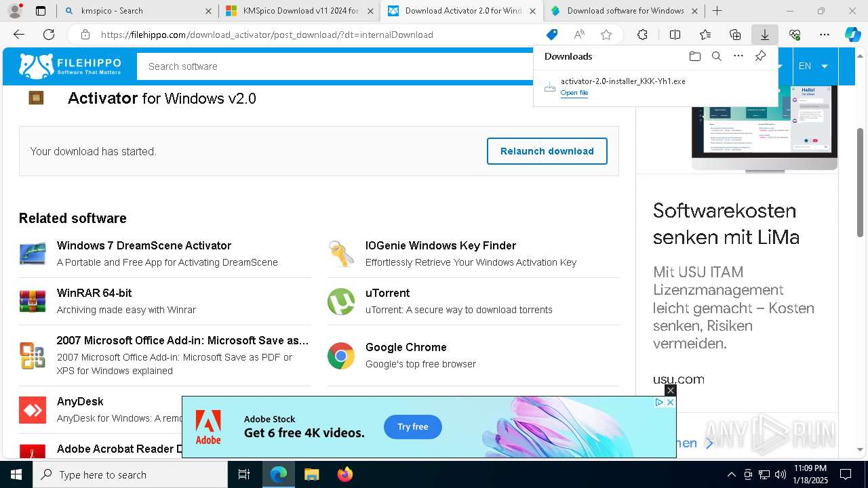The width and height of the screenshot is (868, 488).
Task: Open Windows 7 DreamScene Activator link
Action: click(144, 245)
